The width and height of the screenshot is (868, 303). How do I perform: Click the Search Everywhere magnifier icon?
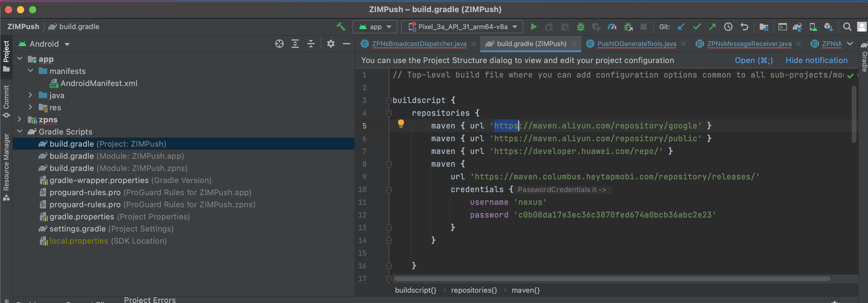click(847, 27)
